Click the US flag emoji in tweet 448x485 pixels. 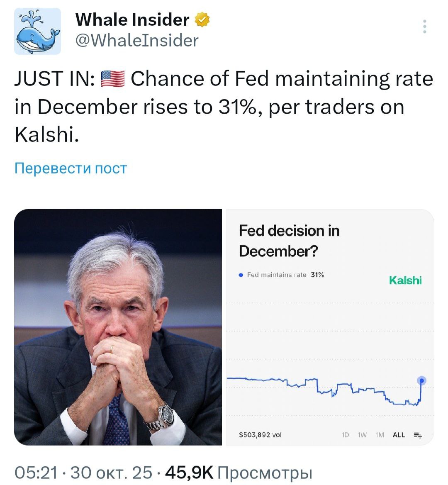click(x=113, y=78)
